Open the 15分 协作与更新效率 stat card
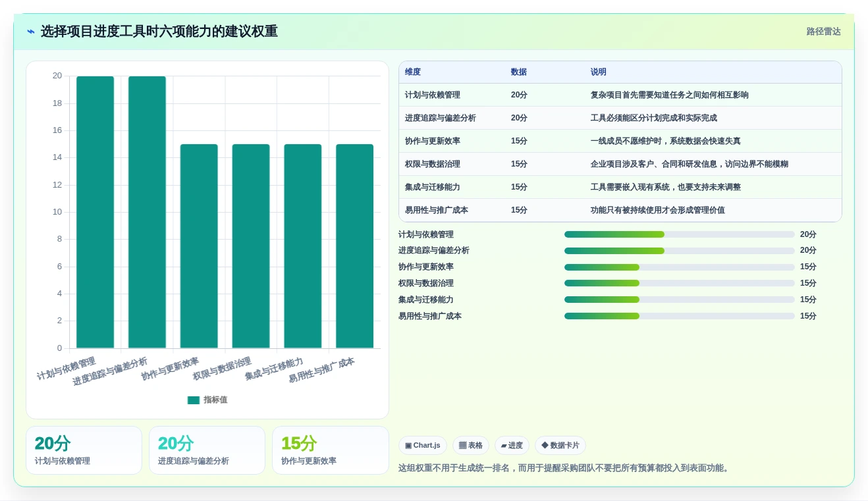Screen dimensions: 868x501 [330, 450]
